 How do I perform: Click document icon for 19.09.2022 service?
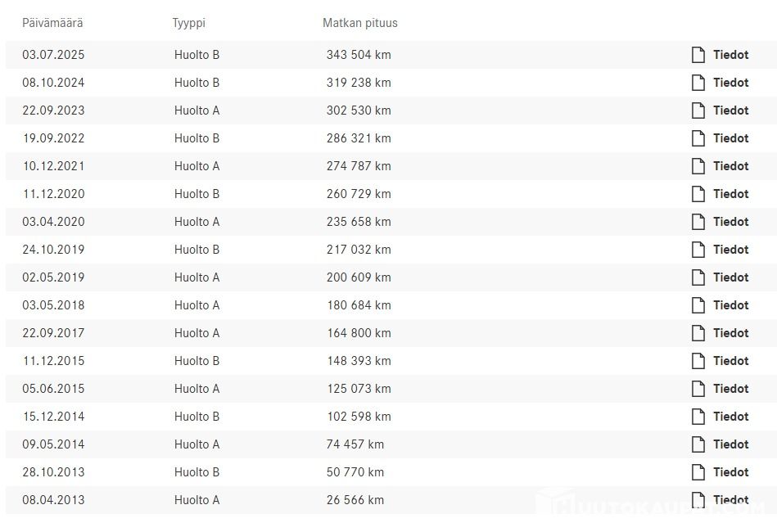click(698, 138)
